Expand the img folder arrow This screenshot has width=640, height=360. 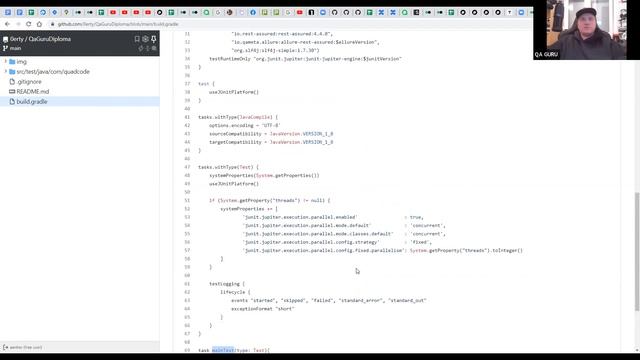point(6,62)
